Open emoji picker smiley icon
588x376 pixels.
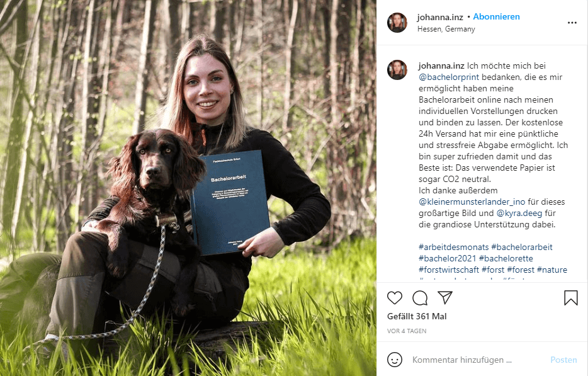point(395,360)
